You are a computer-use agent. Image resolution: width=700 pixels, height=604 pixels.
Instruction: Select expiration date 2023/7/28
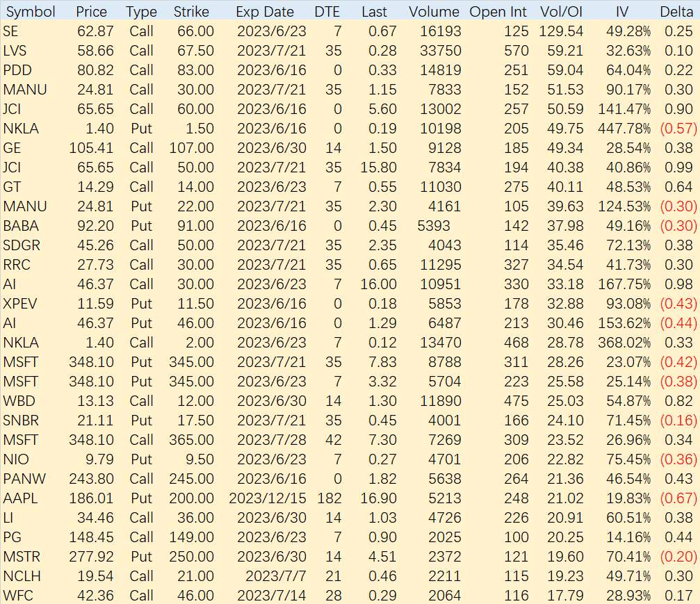click(272, 440)
